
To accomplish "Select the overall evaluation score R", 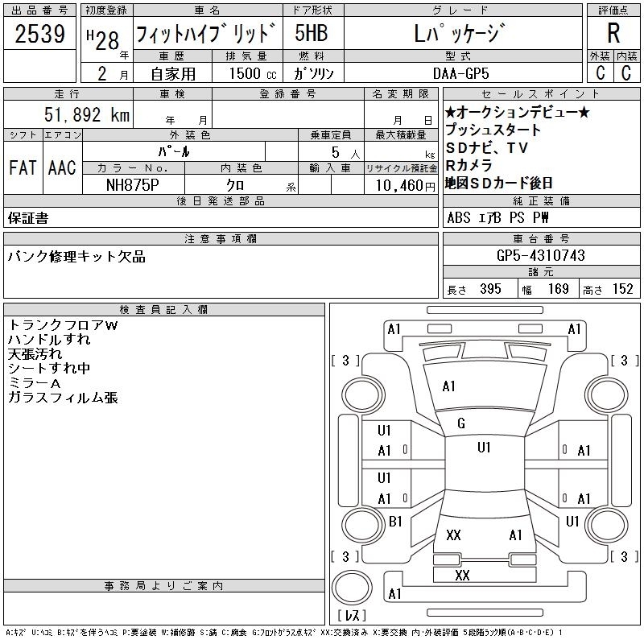I will point(613,33).
